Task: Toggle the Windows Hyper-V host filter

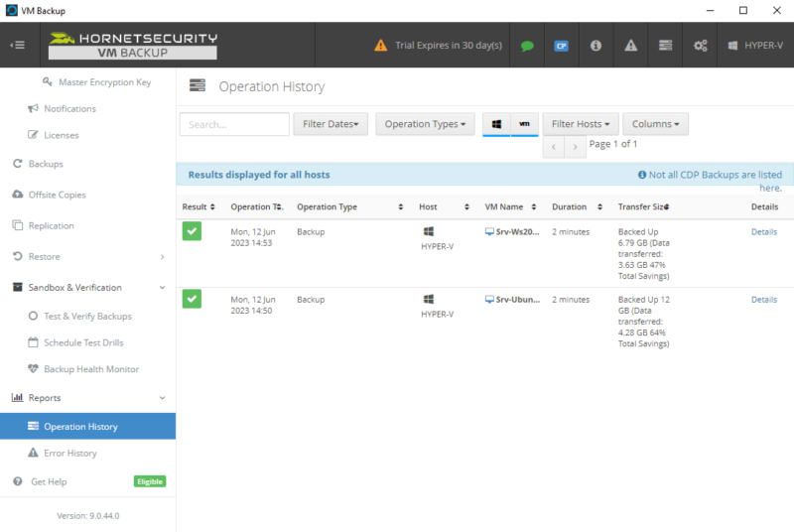Action: (x=496, y=124)
